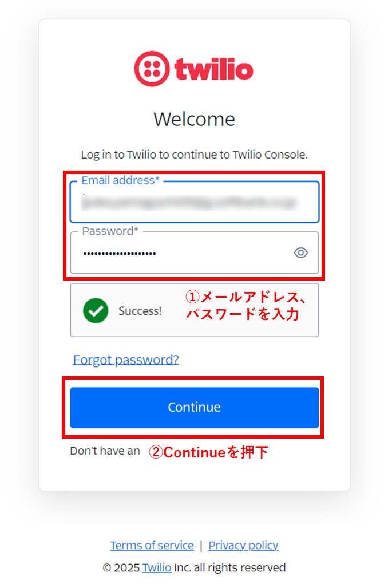Click the "Log in to Twilio" subtitle
Screen dimensions: 392x584
(195, 155)
